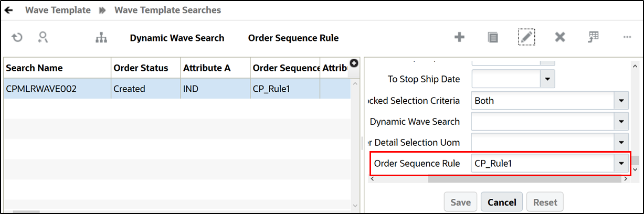Click the back arrow icon
The height and width of the screenshot is (214, 644).
(x=9, y=10)
